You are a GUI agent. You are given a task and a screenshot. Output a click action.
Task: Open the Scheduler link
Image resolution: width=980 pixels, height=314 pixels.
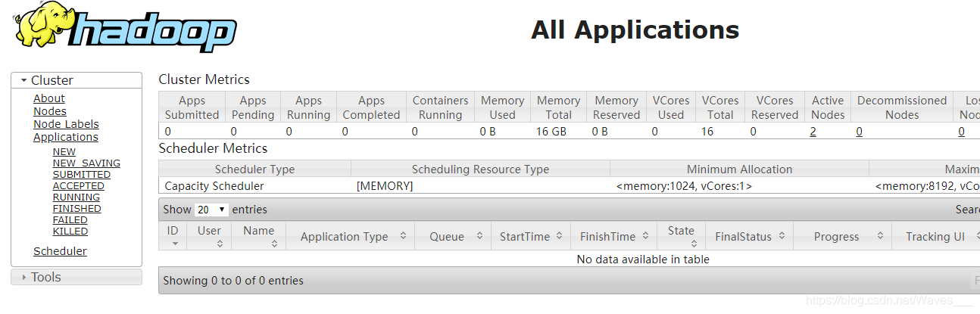[x=60, y=251]
